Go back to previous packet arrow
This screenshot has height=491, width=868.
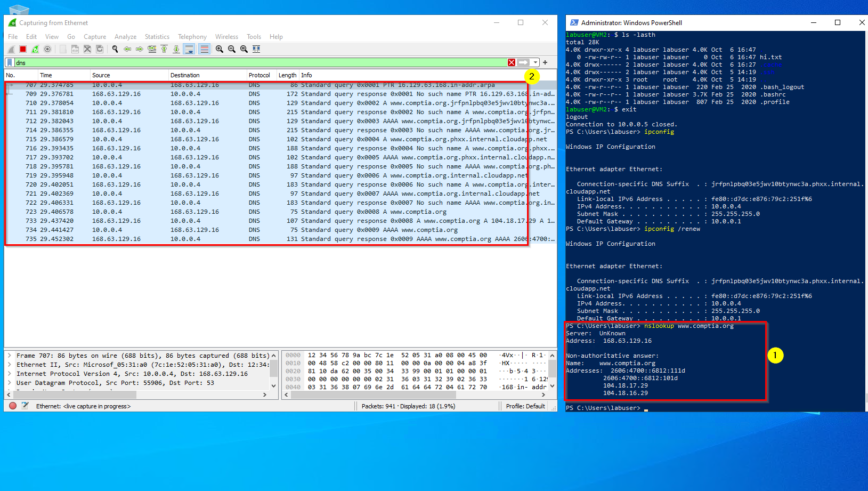pos(127,49)
